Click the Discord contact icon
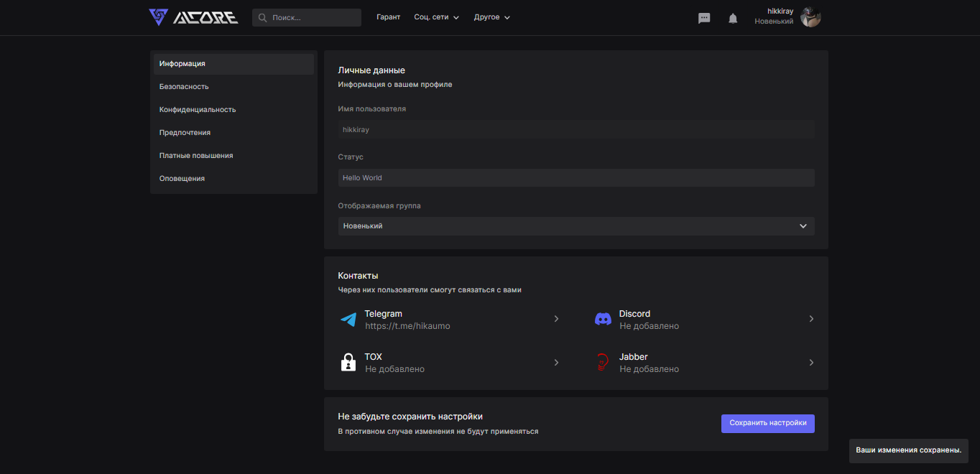This screenshot has width=980, height=474. coord(603,320)
